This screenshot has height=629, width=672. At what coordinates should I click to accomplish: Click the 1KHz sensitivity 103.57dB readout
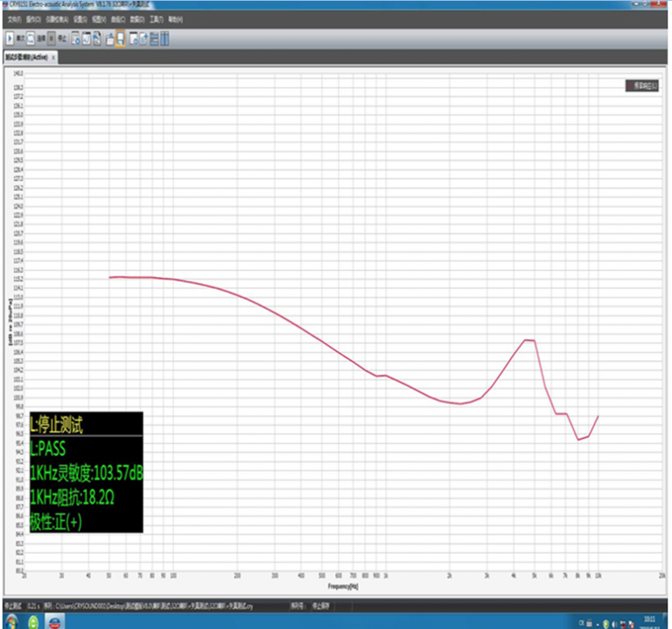[86, 473]
